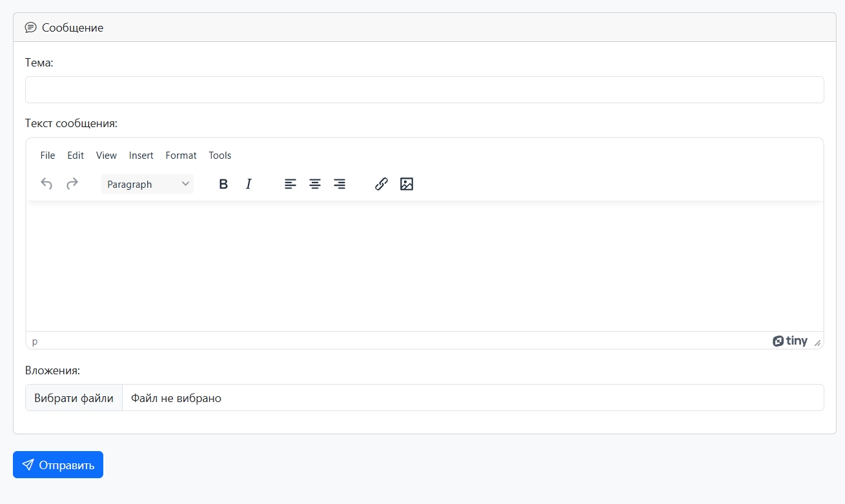The image size is (845, 504).
Task: Open the Edit menu
Action: pyautogui.click(x=76, y=156)
